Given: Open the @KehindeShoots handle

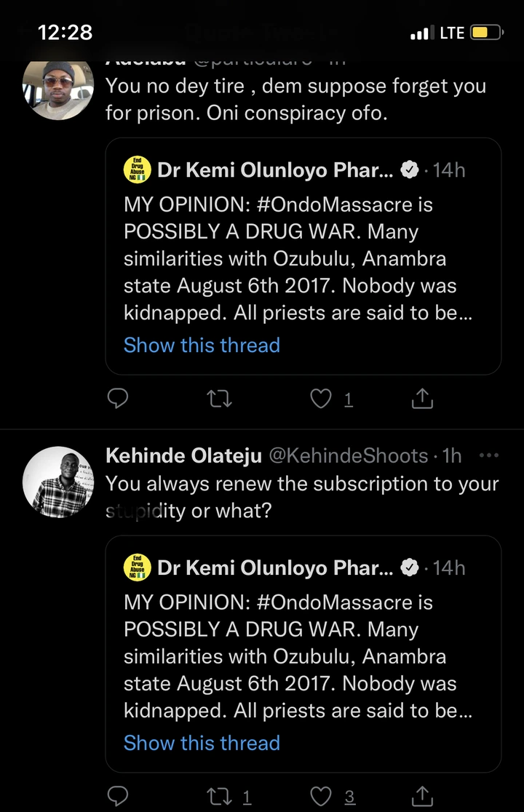Looking at the screenshot, I should [349, 455].
